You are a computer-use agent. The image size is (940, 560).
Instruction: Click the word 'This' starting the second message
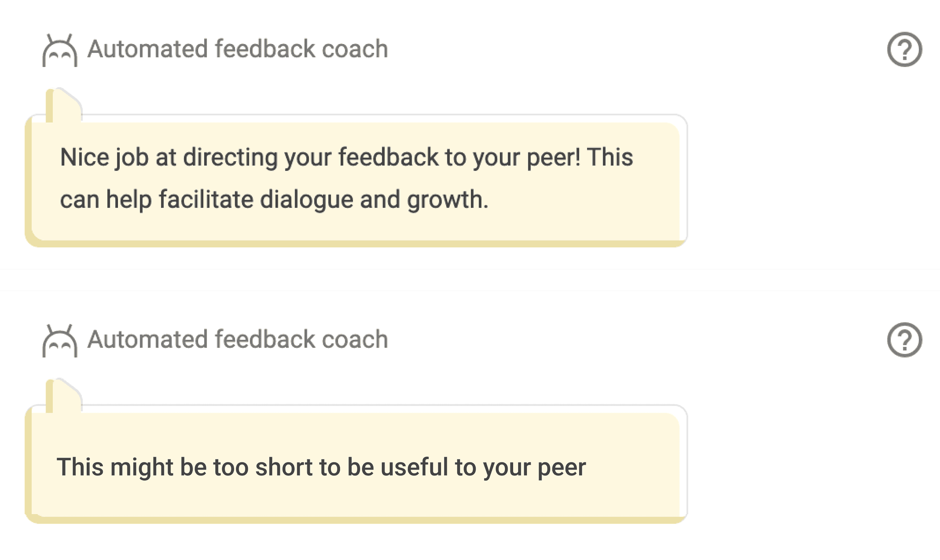pos(80,467)
